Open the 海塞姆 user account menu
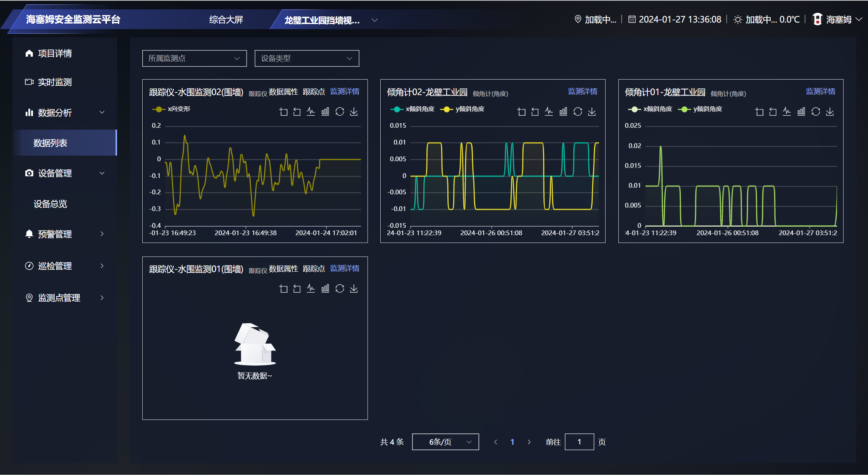 pos(837,19)
